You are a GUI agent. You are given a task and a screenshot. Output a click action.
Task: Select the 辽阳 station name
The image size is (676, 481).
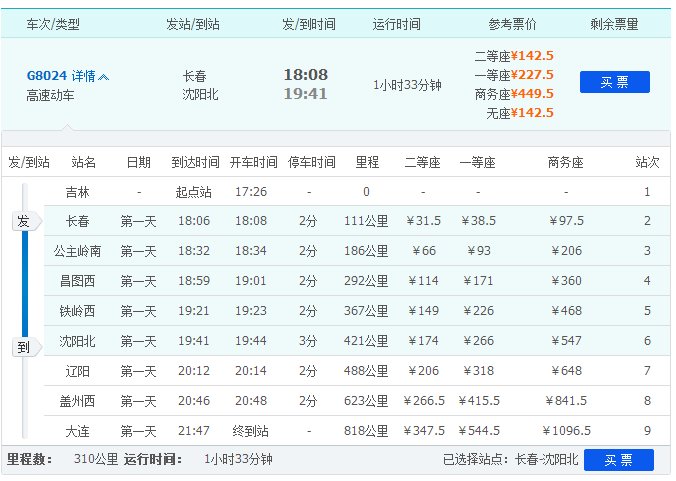point(77,371)
